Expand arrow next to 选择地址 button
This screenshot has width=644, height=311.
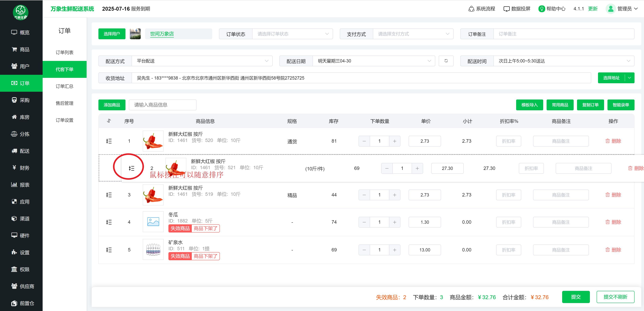629,78
